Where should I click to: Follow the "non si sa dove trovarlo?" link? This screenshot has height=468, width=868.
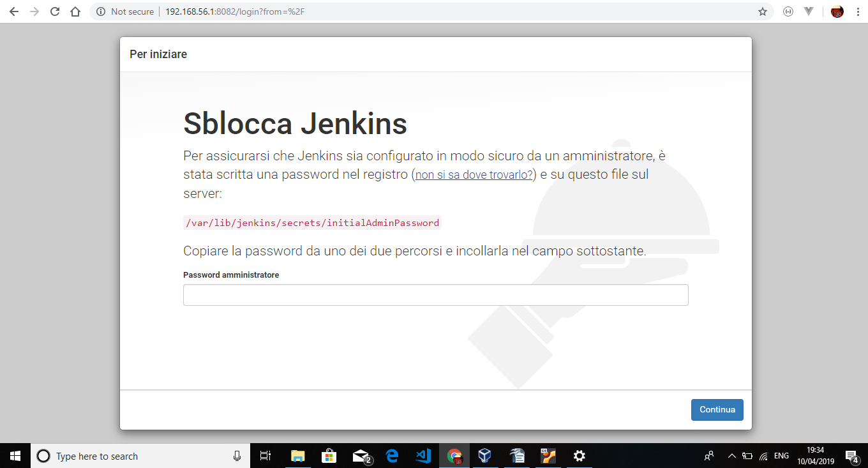click(x=472, y=174)
